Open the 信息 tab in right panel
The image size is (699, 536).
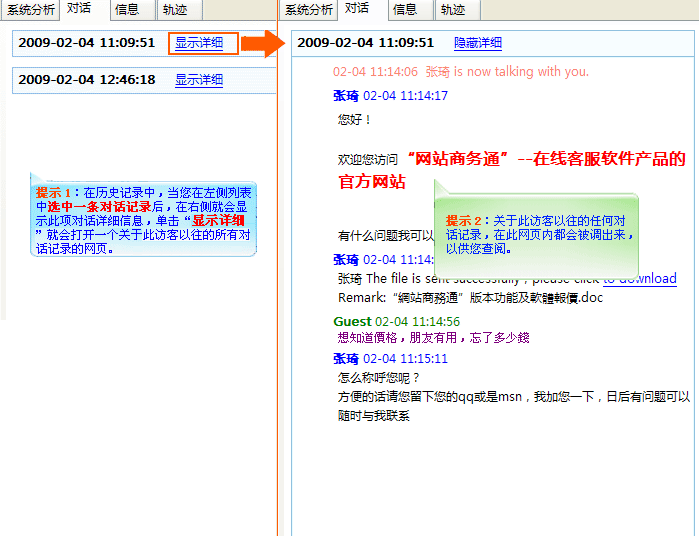pos(405,10)
